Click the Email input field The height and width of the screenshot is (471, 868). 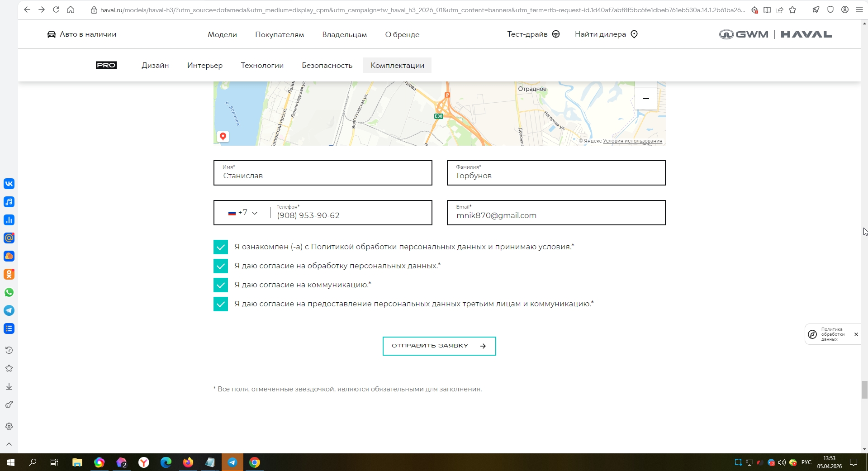[556, 213]
